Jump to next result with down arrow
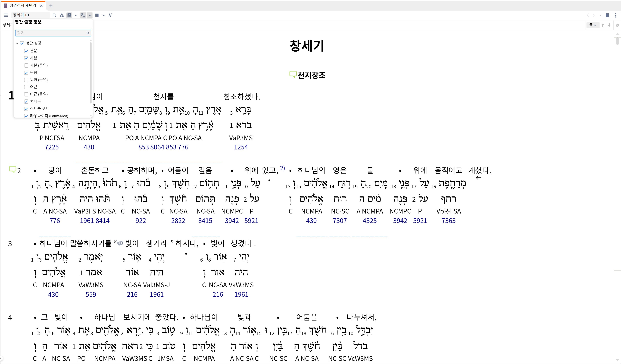Image resolution: width=621 pixels, height=364 pixels. (609, 25)
